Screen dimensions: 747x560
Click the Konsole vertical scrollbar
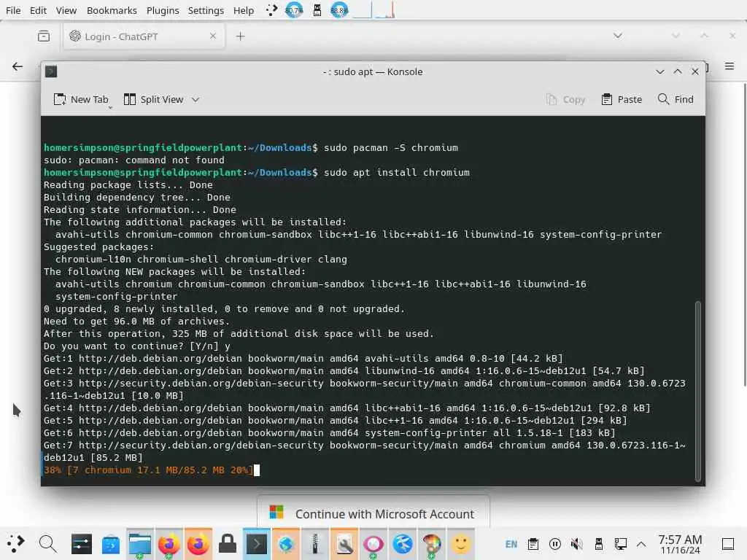698,391
